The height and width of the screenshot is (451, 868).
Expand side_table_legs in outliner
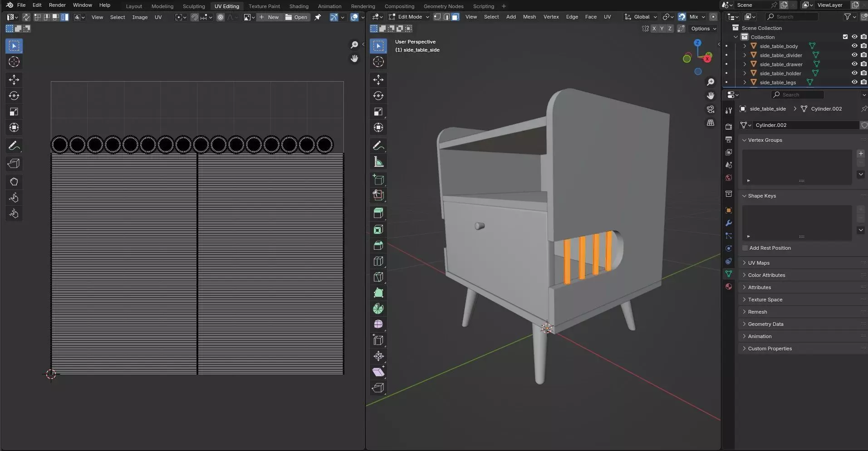click(x=745, y=82)
